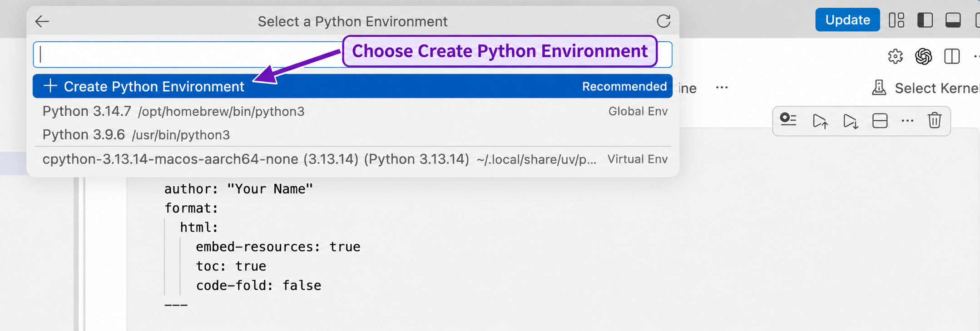Click the code-fold: false line
Viewport: 980px width, 331px height.
tap(258, 285)
